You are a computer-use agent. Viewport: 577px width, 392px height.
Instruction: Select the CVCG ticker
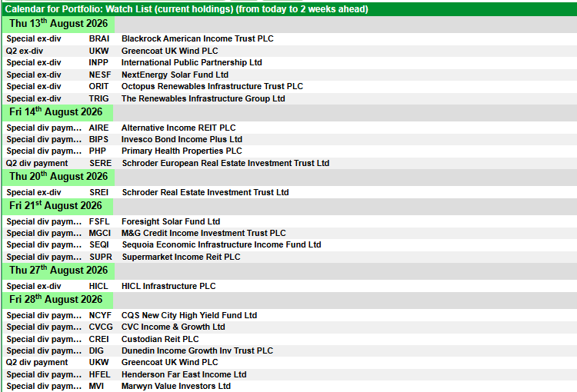pos(101,327)
